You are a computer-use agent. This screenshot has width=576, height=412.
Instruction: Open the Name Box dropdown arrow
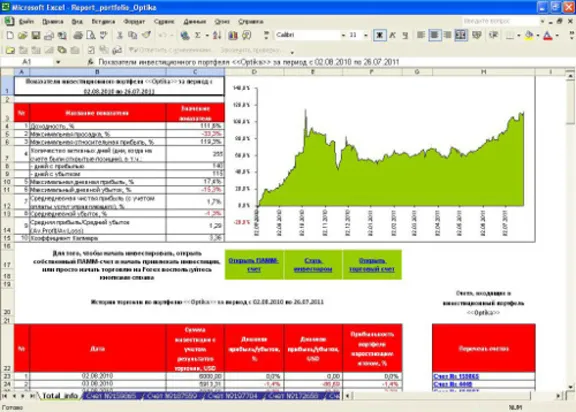click(x=58, y=62)
